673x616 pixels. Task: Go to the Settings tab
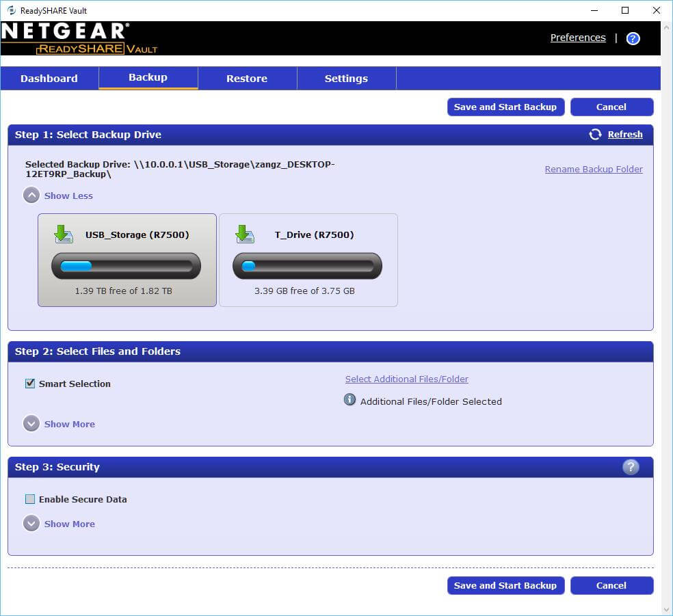point(346,79)
